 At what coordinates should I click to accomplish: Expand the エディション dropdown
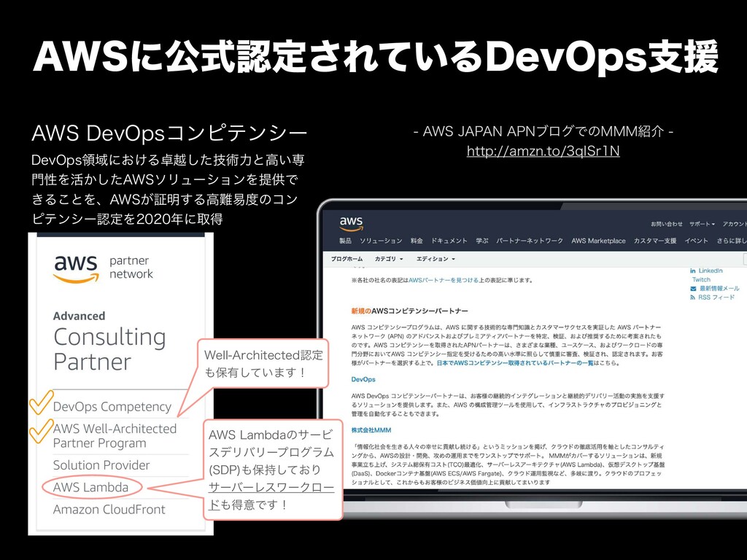[436, 259]
